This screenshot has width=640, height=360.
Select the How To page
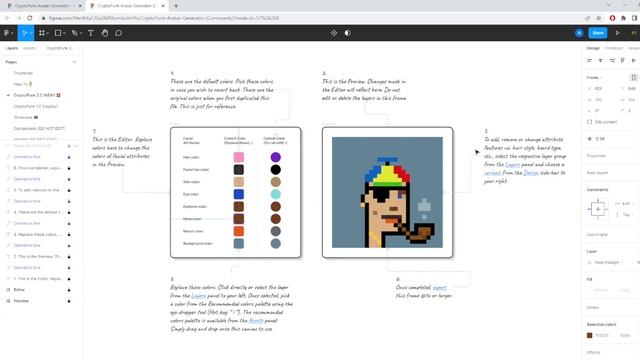[x=22, y=84]
